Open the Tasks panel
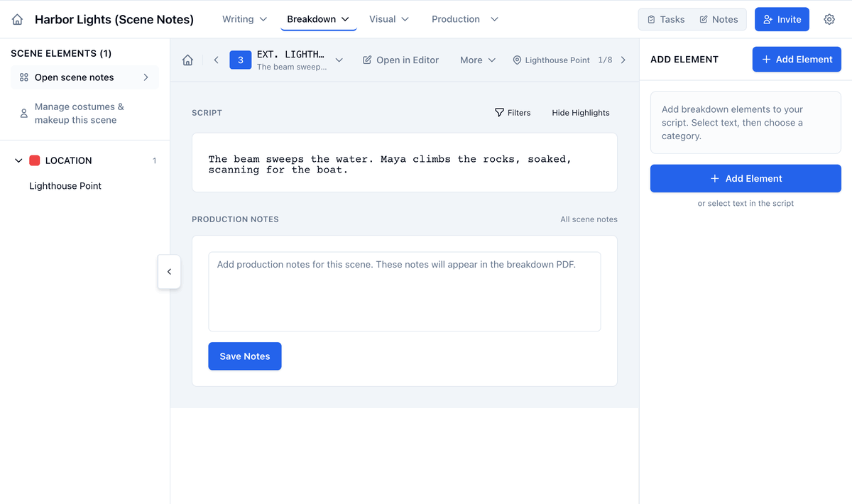The width and height of the screenshot is (852, 504). (x=666, y=19)
